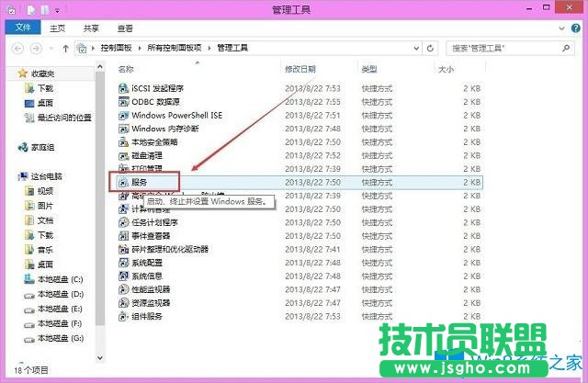Click the search magnifier icon
The height and width of the screenshot is (383, 588).
[566, 48]
